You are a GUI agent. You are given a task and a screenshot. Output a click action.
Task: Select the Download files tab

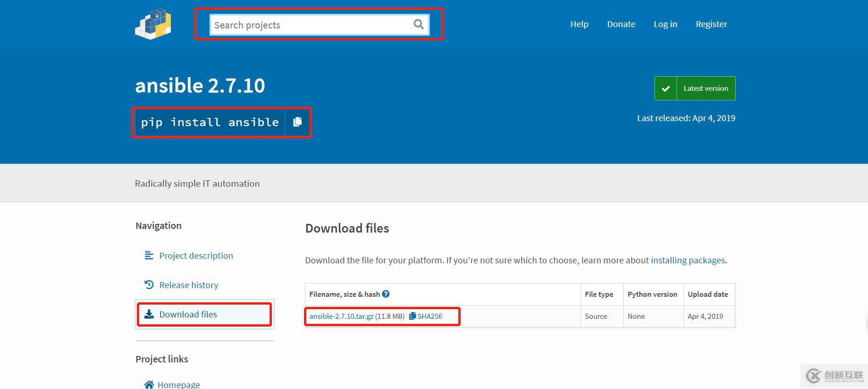tap(205, 314)
